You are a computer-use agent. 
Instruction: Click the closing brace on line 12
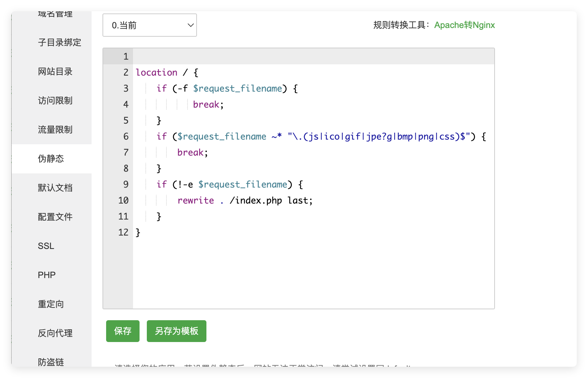(138, 232)
